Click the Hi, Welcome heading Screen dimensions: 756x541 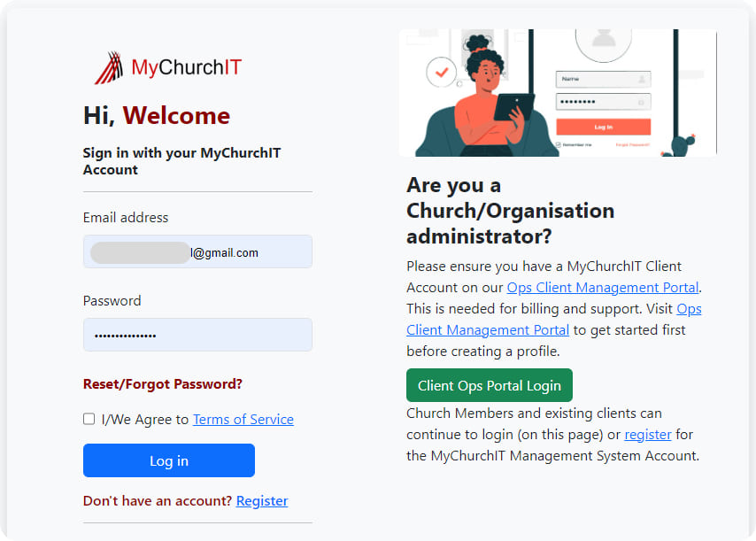pos(157,116)
